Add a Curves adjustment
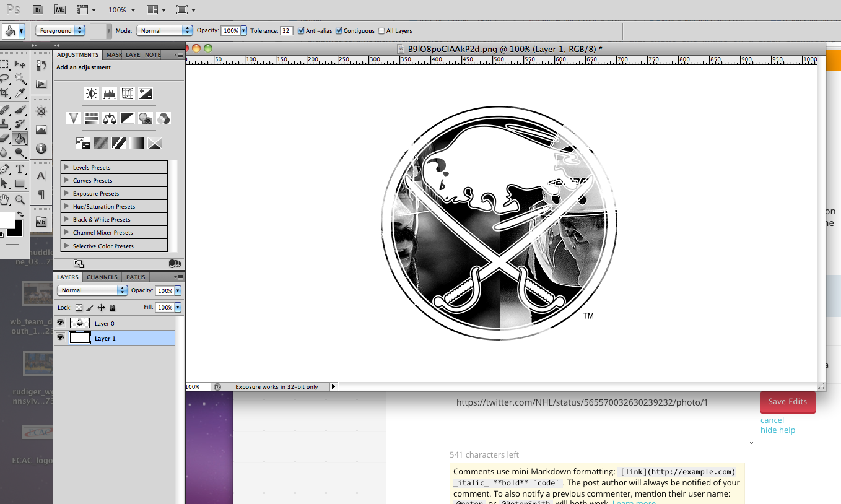 pyautogui.click(x=128, y=93)
